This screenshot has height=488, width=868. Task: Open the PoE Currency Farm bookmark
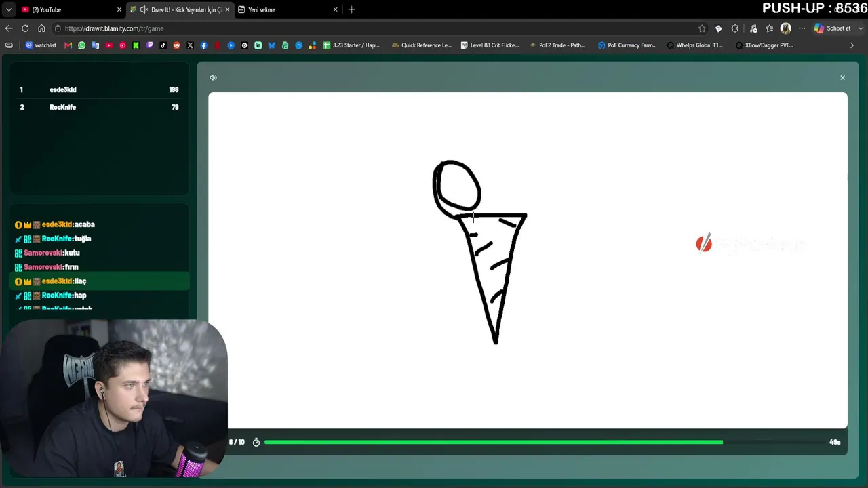[x=627, y=45]
